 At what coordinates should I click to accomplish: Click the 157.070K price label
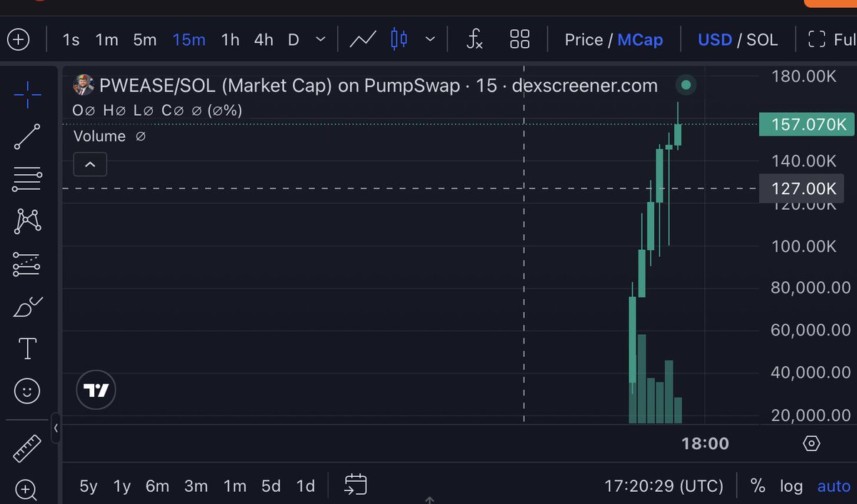(x=808, y=124)
